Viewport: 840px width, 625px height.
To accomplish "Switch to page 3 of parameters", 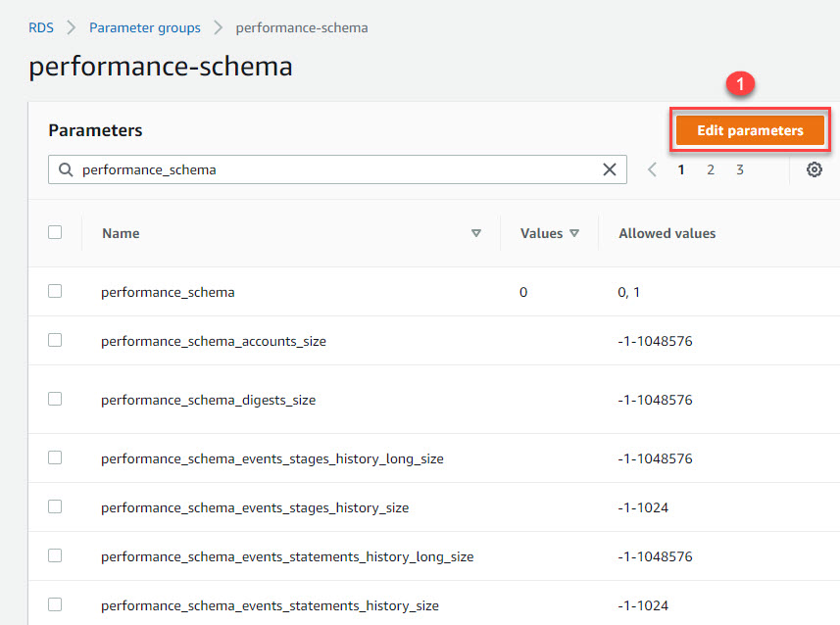I will click(x=740, y=169).
